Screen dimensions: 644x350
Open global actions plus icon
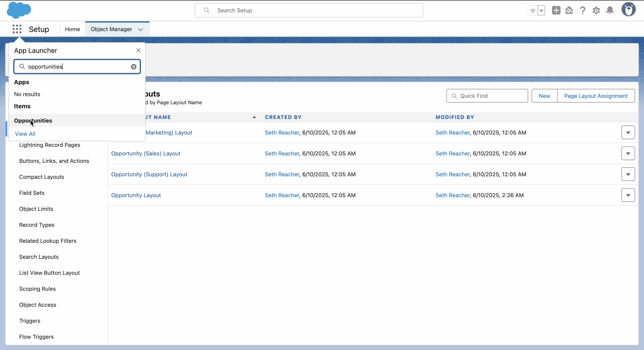pos(556,10)
